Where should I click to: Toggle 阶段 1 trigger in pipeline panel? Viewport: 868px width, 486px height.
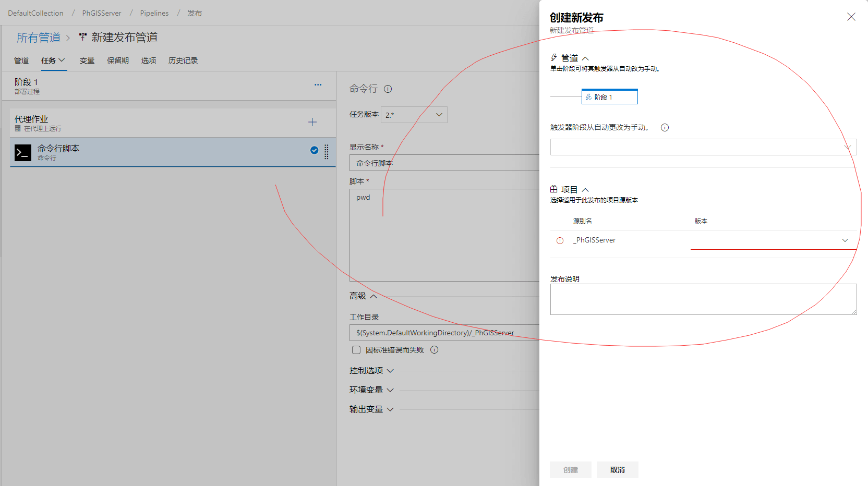[609, 97]
